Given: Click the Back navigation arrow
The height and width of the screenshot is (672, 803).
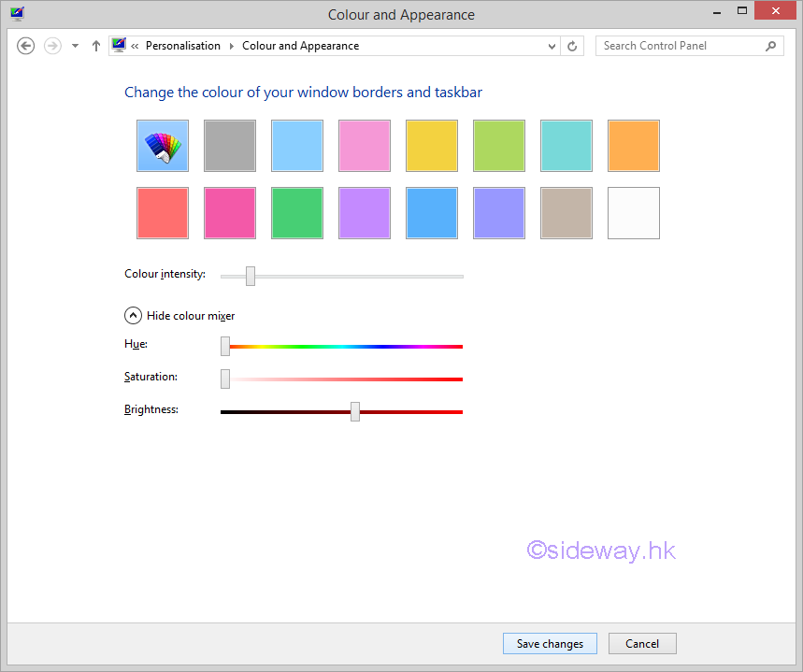Looking at the screenshot, I should coord(26,46).
